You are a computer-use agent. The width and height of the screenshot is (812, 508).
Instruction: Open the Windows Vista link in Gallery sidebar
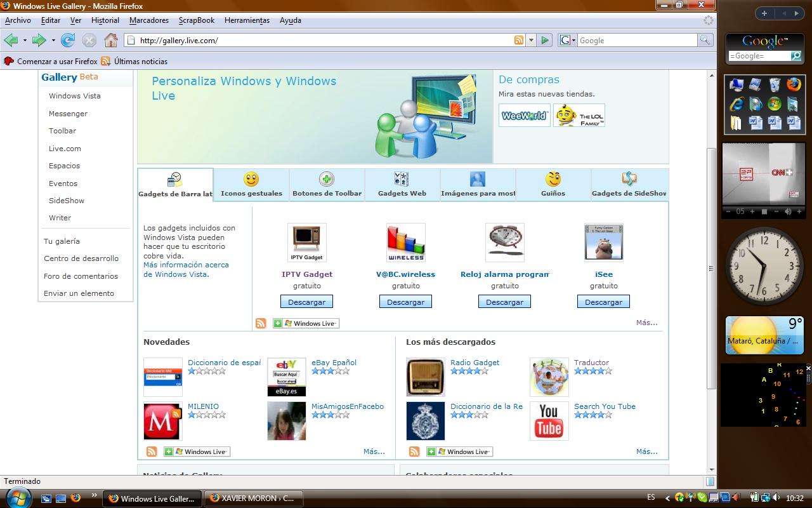point(74,96)
